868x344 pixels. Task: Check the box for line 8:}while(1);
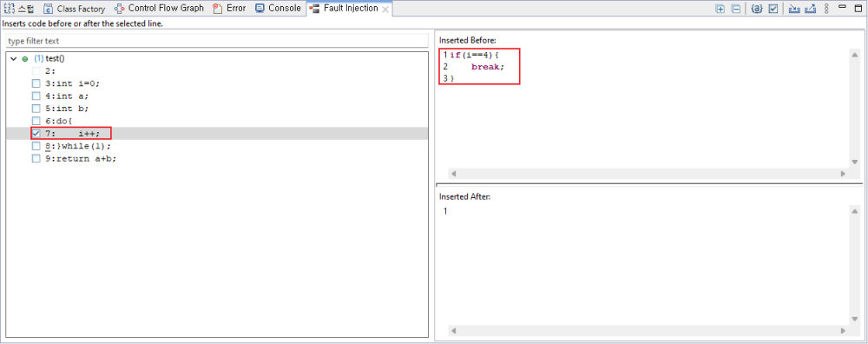tap(36, 146)
